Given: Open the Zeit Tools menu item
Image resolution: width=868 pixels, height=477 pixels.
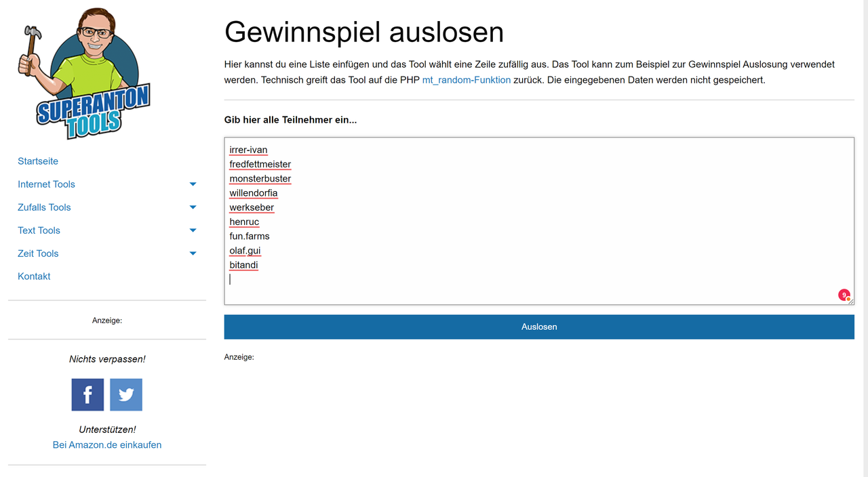Looking at the screenshot, I should point(38,253).
